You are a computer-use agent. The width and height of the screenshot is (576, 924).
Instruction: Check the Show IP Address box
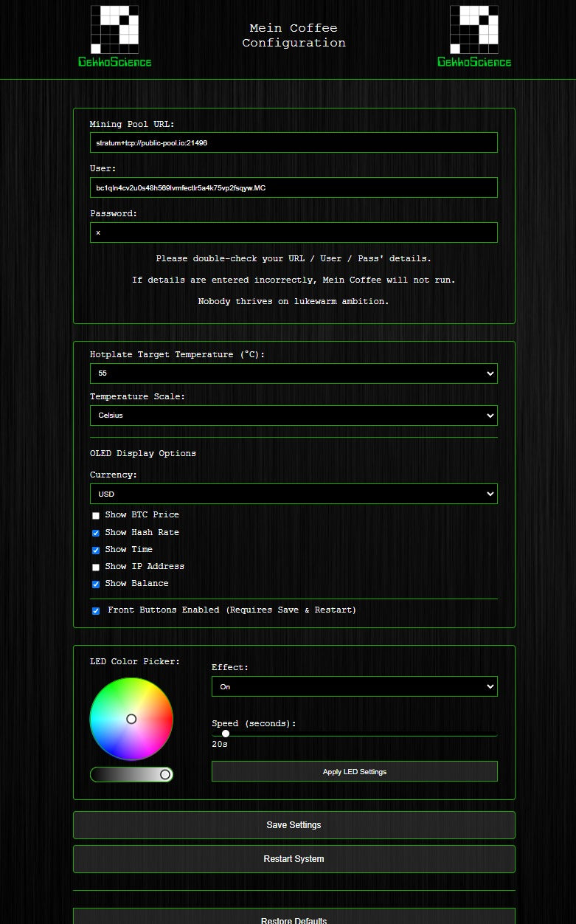coord(96,567)
